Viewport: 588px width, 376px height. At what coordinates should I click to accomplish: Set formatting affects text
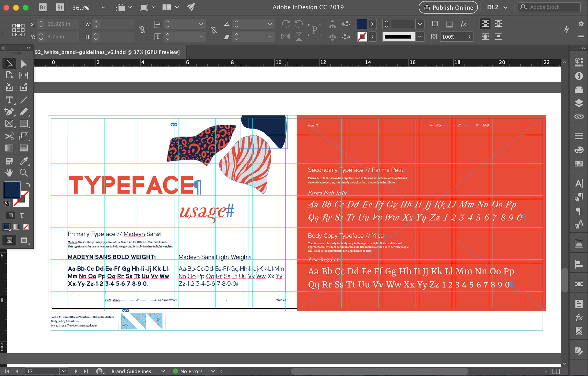(22, 216)
